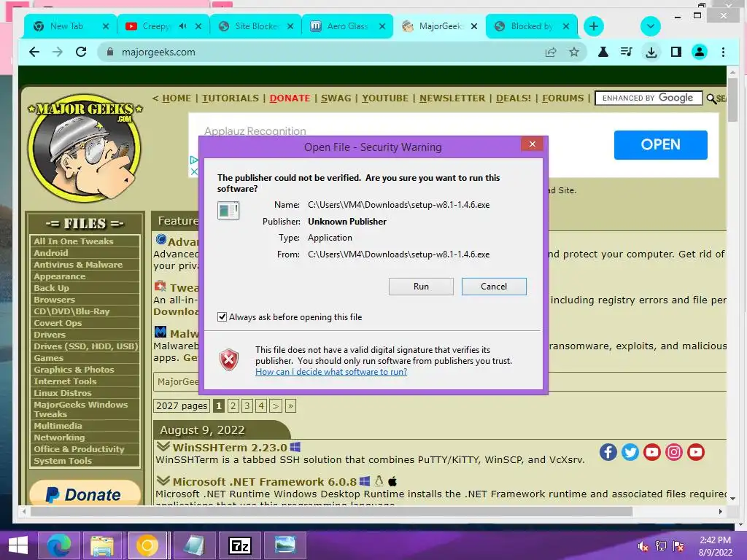The width and height of the screenshot is (747, 560).
Task: Click the next page > arrow
Action: click(275, 405)
